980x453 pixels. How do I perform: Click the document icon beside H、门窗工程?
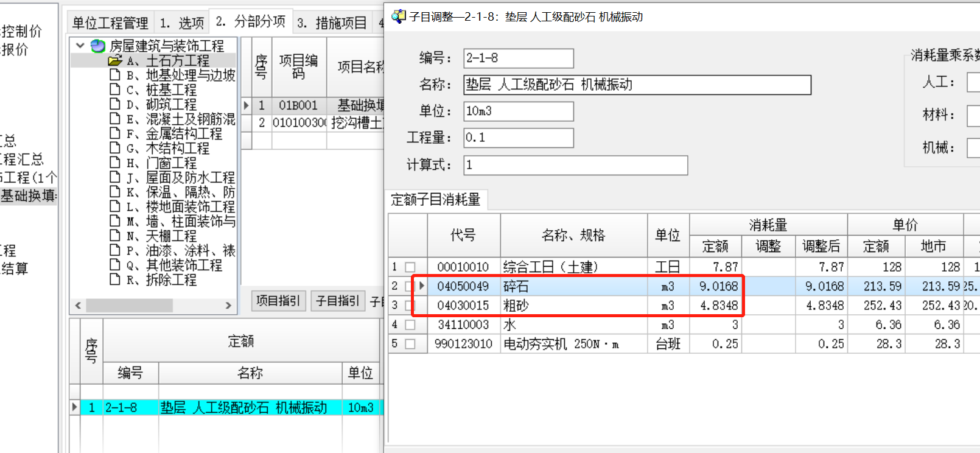(114, 162)
